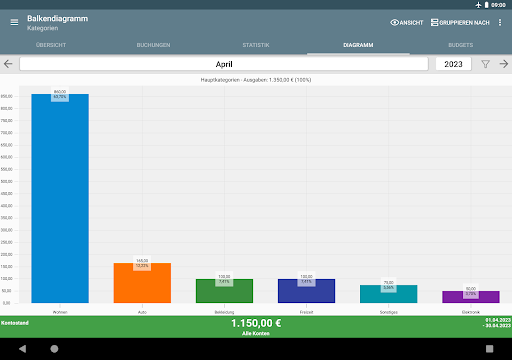Open the 2023 year selector
Viewport: 512px width, 360px height.
(x=453, y=64)
